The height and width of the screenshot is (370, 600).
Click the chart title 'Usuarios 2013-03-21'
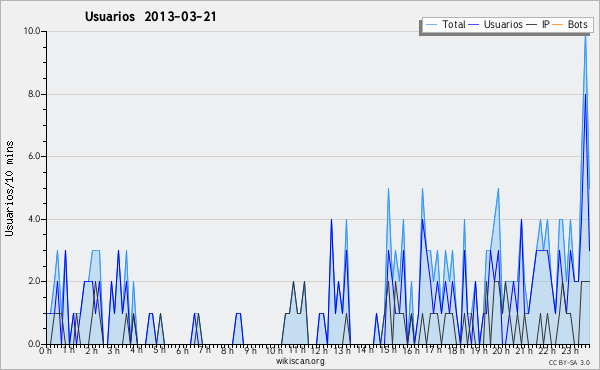coord(151,16)
